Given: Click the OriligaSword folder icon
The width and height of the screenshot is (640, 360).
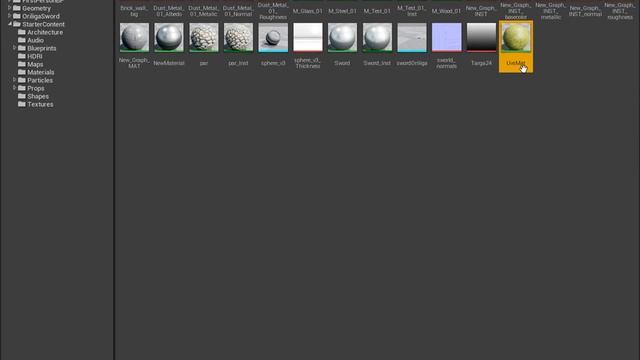Looking at the screenshot, I should [17, 16].
